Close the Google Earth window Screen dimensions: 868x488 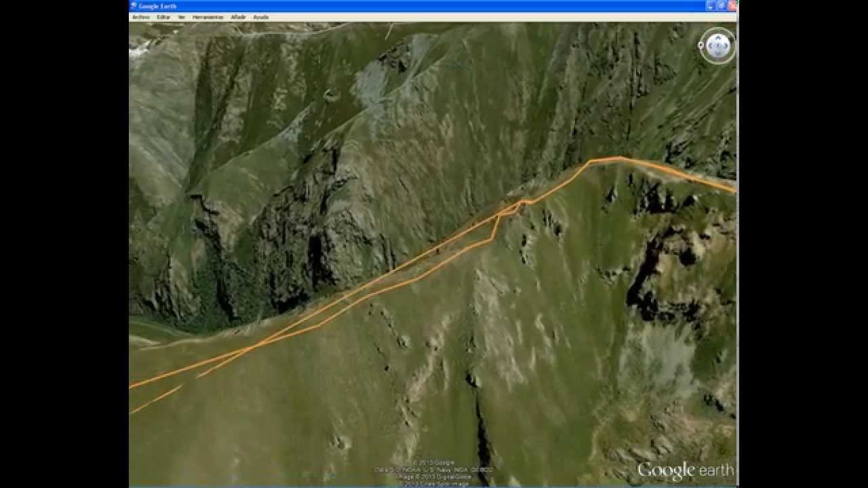coord(732,5)
